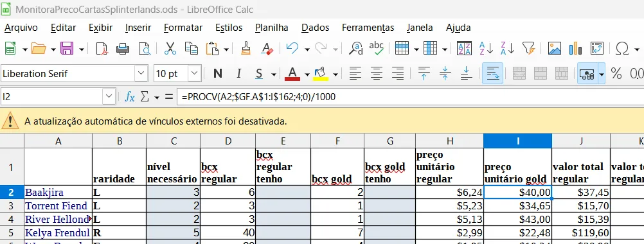Clear direct formatting icon
The width and height of the screenshot is (644, 244).
tap(267, 49)
